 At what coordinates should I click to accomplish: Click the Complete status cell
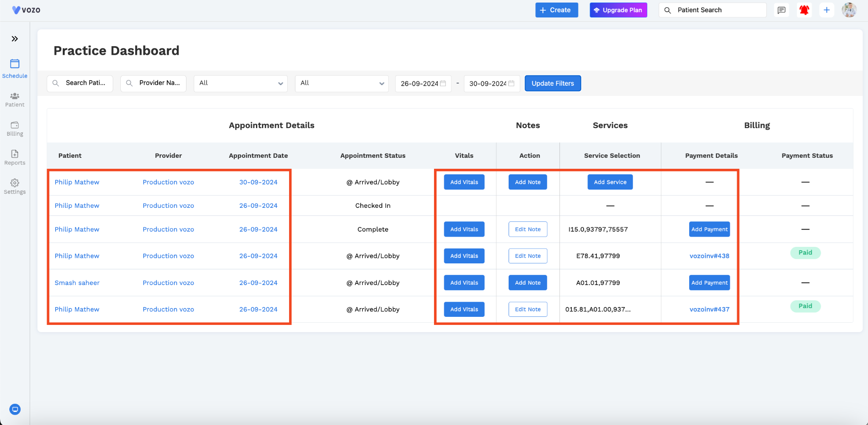pyautogui.click(x=373, y=229)
